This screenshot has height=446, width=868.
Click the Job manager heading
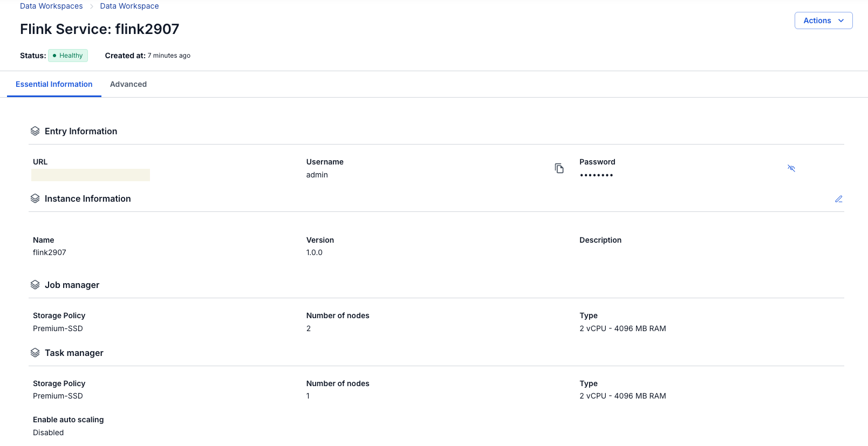pos(72,285)
